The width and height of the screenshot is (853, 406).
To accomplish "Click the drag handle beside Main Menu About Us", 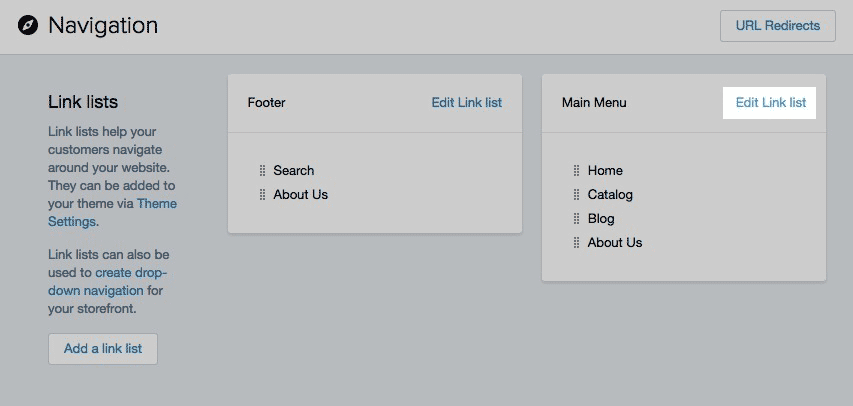I will pyautogui.click(x=577, y=243).
